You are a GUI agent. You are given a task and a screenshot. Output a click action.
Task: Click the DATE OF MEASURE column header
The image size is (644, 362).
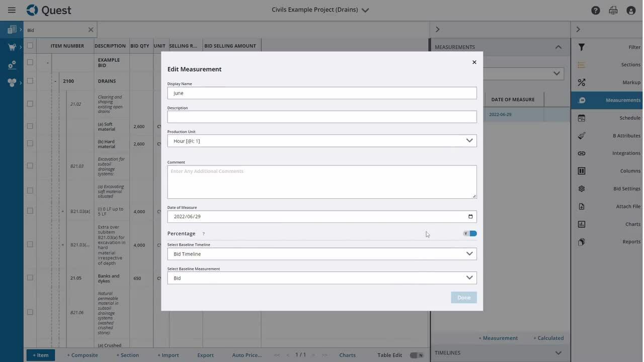pos(513,100)
